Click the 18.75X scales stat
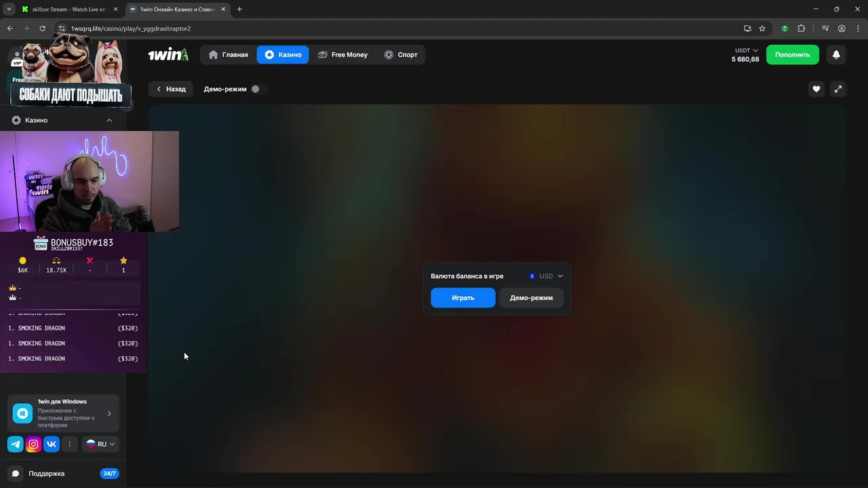868x488 pixels. [x=56, y=265]
